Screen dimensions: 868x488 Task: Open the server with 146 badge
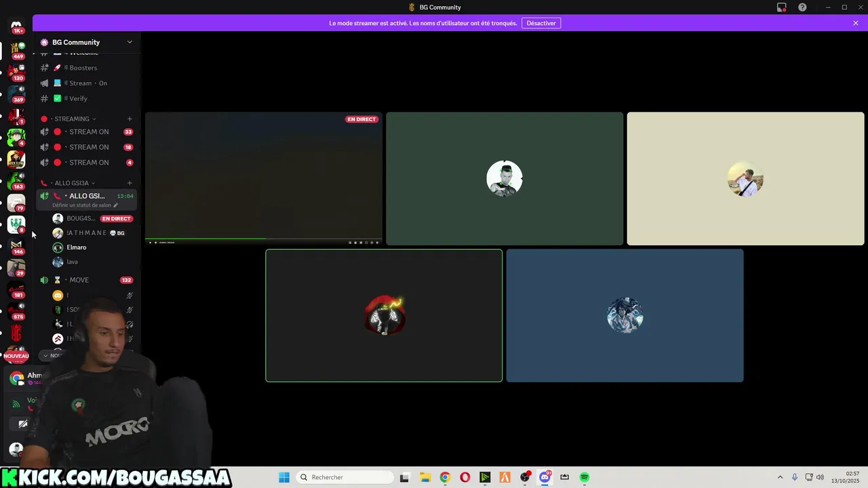tap(16, 245)
